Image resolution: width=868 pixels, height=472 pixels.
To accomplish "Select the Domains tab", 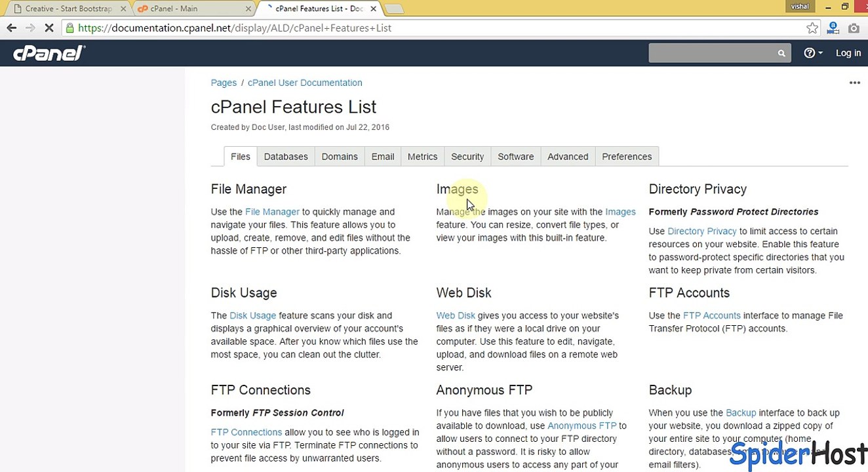I will tap(340, 157).
